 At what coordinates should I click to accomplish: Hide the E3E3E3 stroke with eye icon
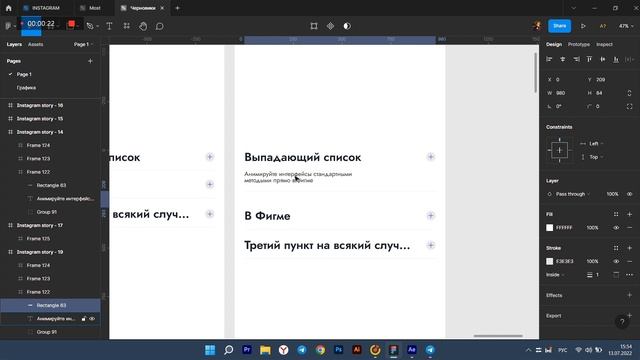pyautogui.click(x=616, y=261)
